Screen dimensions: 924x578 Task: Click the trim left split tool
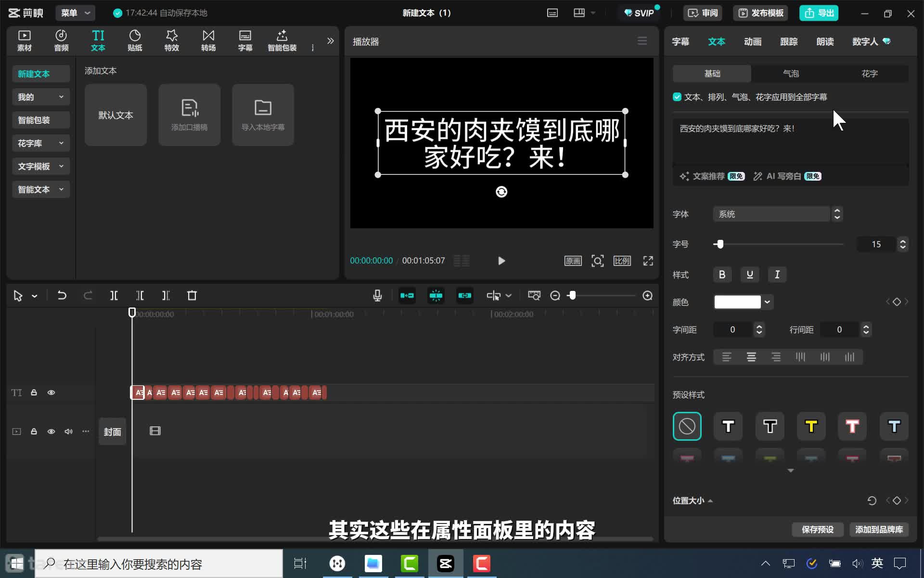(140, 295)
